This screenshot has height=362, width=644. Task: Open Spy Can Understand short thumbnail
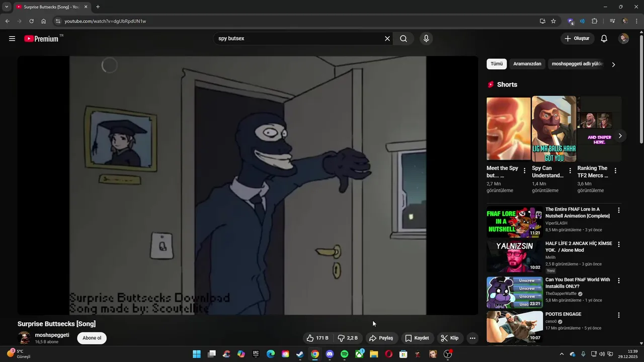pyautogui.click(x=554, y=129)
